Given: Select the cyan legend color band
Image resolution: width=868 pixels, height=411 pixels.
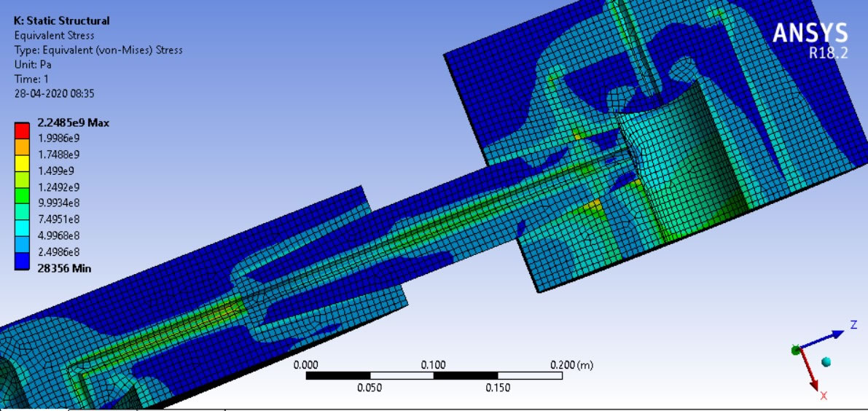Looking at the screenshot, I should [x=22, y=227].
